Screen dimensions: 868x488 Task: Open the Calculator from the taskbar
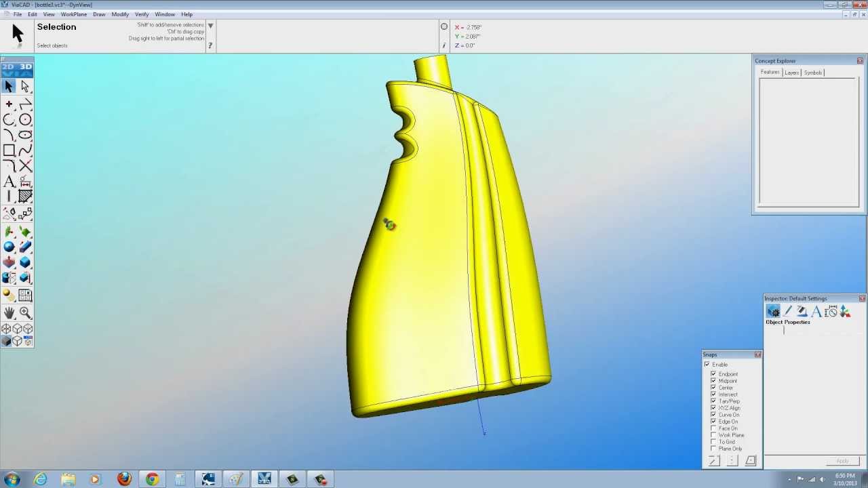coord(180,479)
